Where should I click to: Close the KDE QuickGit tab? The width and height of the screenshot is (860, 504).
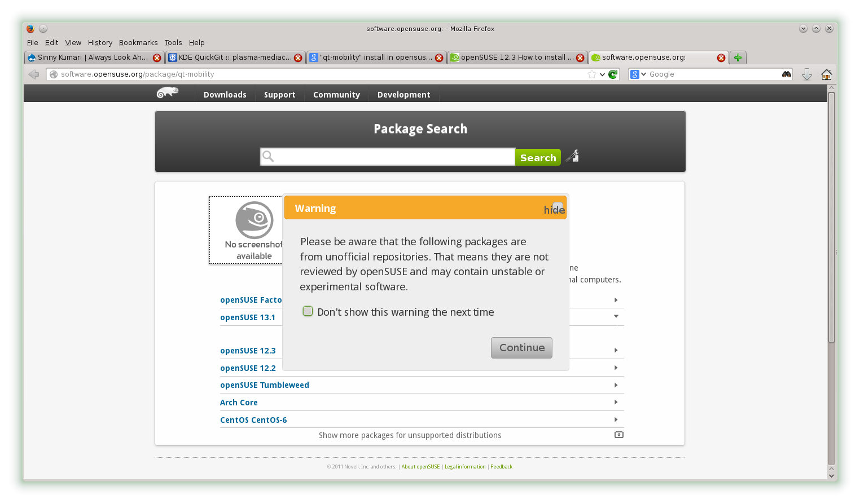pos(298,58)
